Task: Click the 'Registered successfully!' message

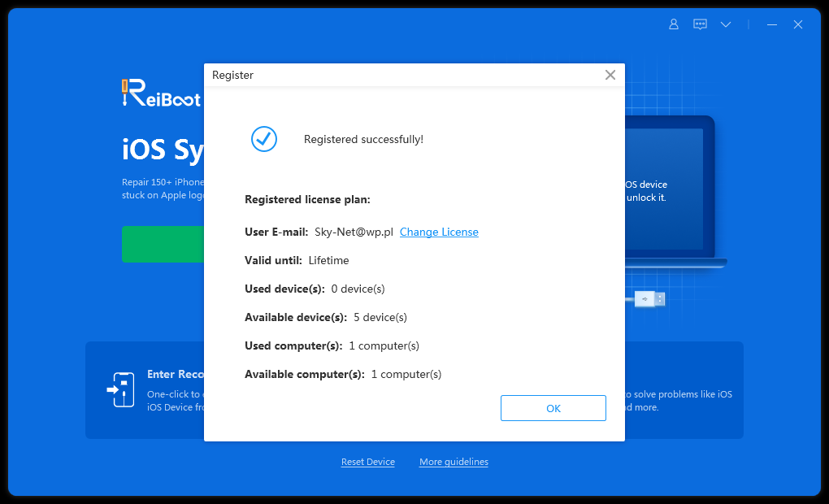Action: 364,139
